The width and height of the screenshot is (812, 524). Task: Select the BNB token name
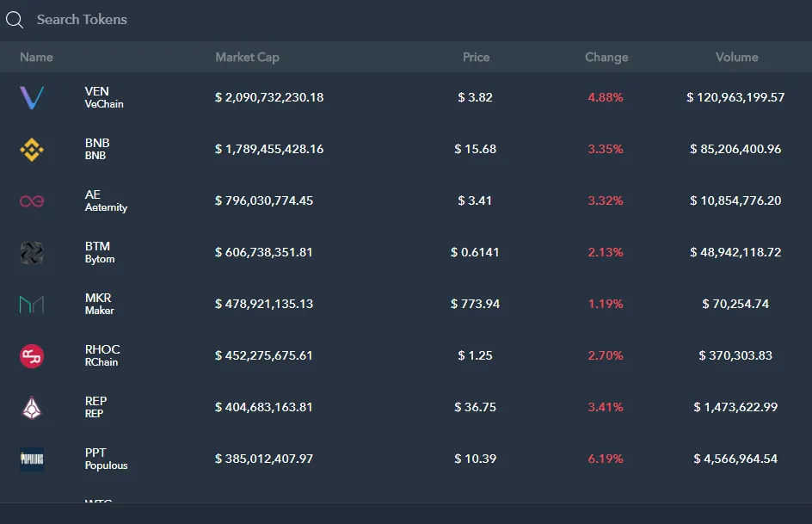coord(97,149)
